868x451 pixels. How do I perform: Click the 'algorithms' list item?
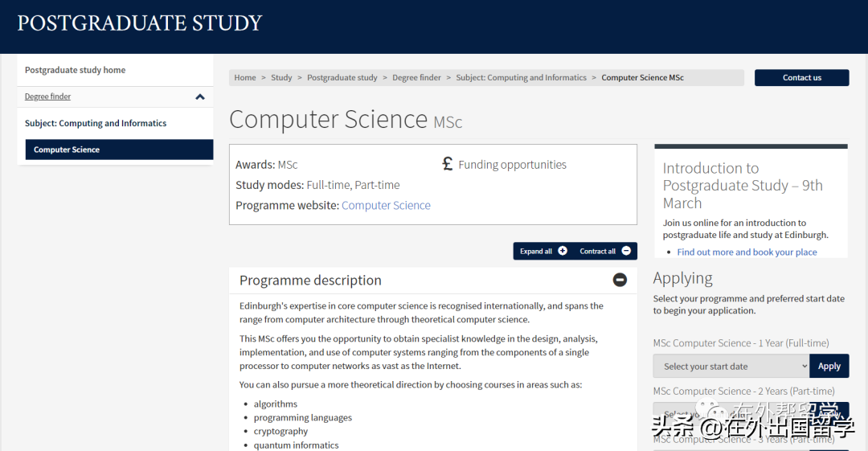click(x=276, y=404)
